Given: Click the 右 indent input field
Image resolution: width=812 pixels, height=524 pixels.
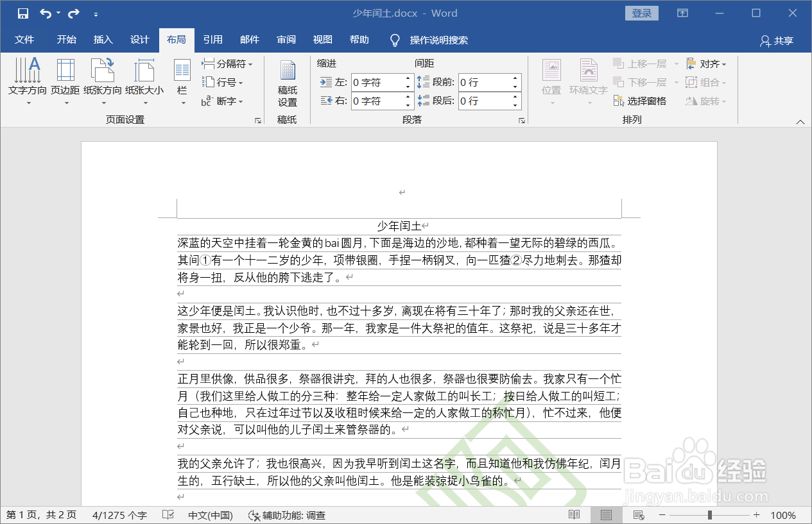Looking at the screenshot, I should (x=376, y=101).
